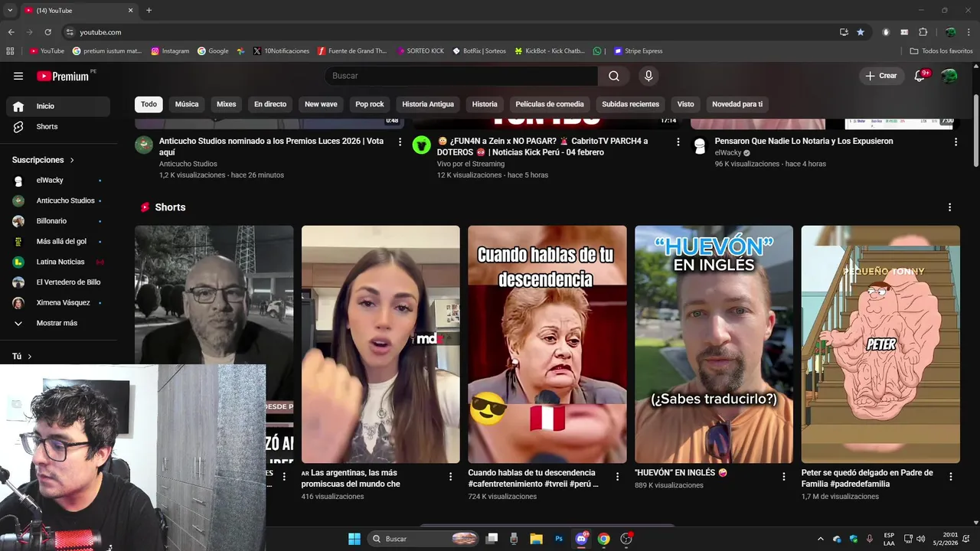980x551 pixels.
Task: Open the account avatar menu
Action: point(949,76)
